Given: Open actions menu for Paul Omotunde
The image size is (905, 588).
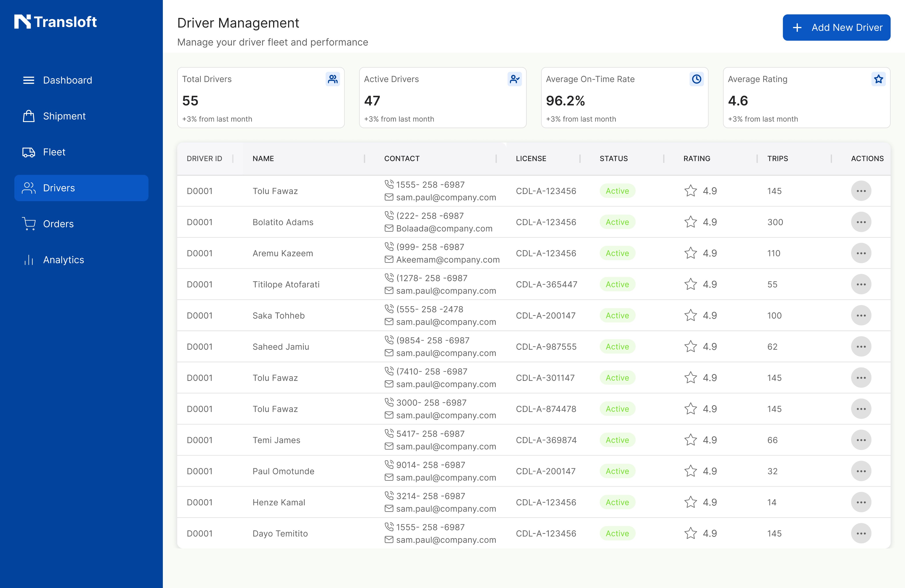Looking at the screenshot, I should pos(861,471).
